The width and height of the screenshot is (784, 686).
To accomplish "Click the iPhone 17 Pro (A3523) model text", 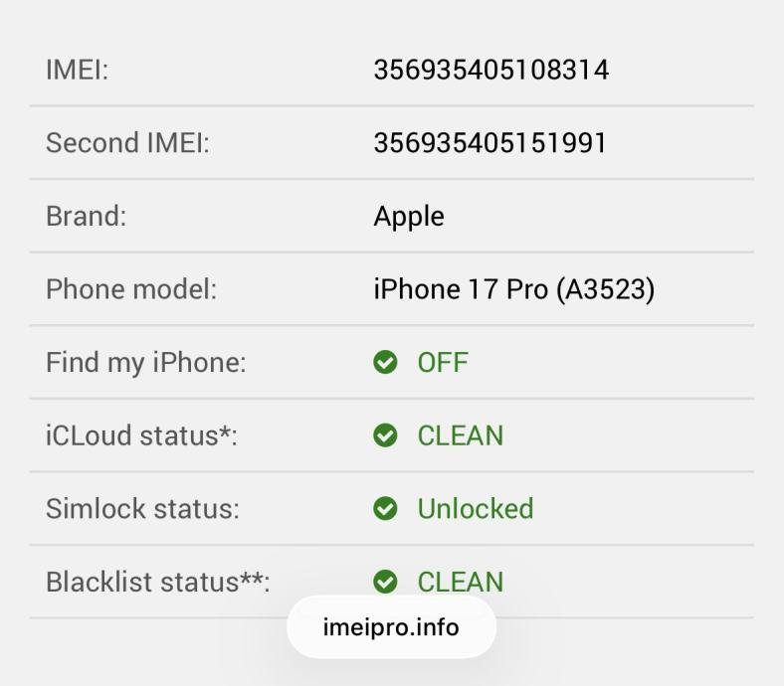I will 513,289.
